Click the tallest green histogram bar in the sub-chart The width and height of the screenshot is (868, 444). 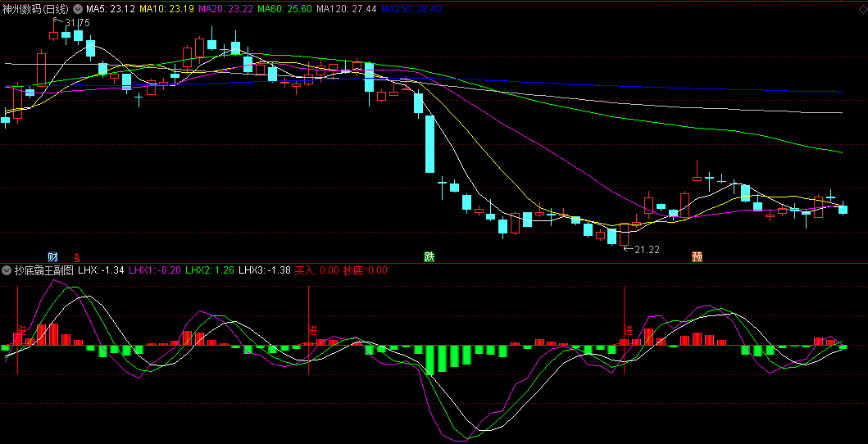tap(429, 360)
